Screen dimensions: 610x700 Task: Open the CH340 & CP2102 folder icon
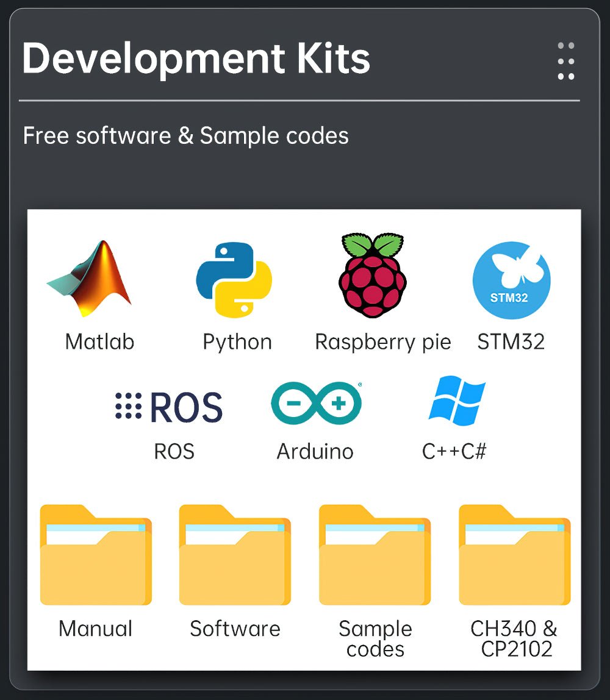pyautogui.click(x=514, y=555)
